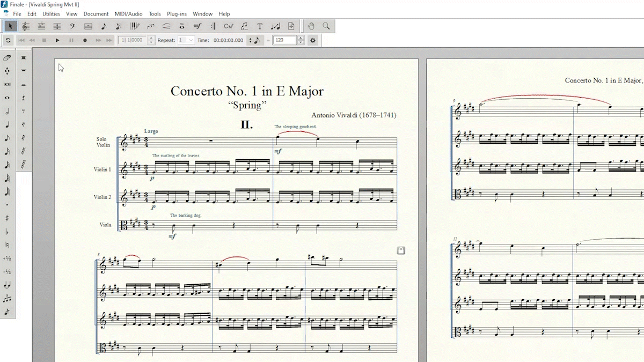Choose the sixteenth note duration

point(7,152)
